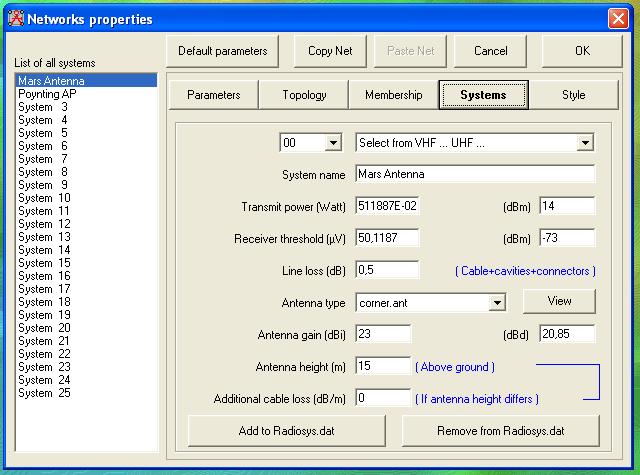Select System 7 in the list
Viewport: 640px width, 475px height.
pyautogui.click(x=86, y=159)
